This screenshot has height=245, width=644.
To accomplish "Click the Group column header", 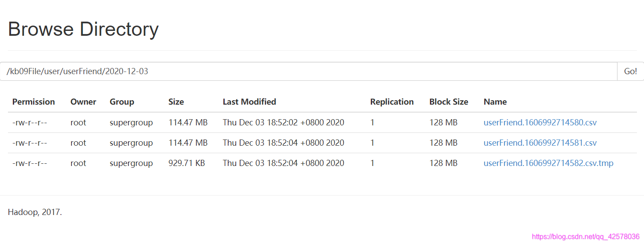I will coord(122,102).
